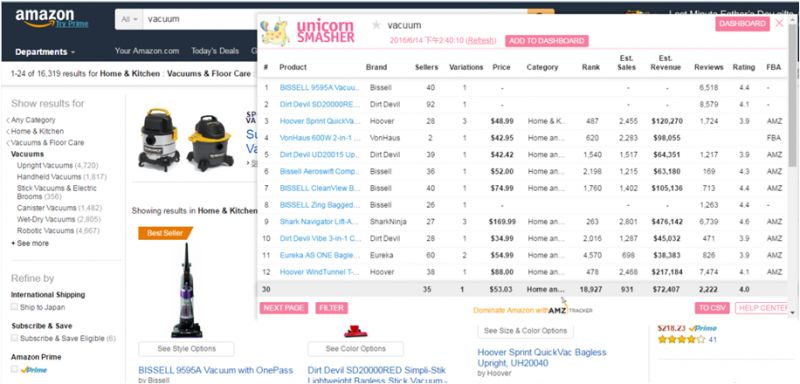
Task: Star the vacuum search as favorite
Action: coord(377,25)
